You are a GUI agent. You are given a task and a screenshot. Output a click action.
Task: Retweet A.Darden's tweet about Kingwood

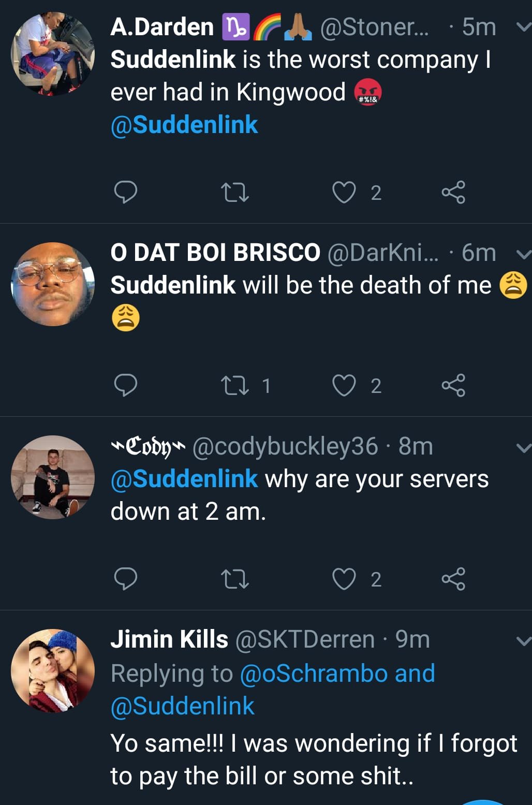[x=234, y=192]
